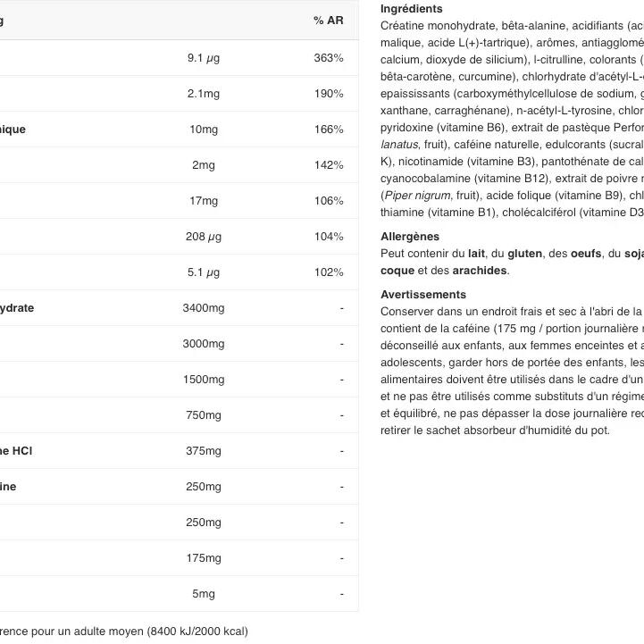Image resolution: width=644 pixels, height=644 pixels.
Task: Select the 5mg value in last row
Action: tap(204, 594)
